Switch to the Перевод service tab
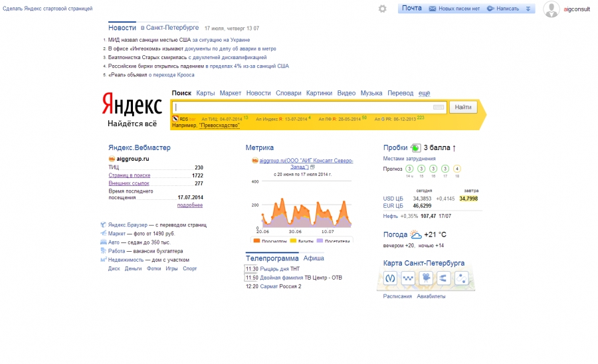Screen dimensions: 598x364 [401, 94]
